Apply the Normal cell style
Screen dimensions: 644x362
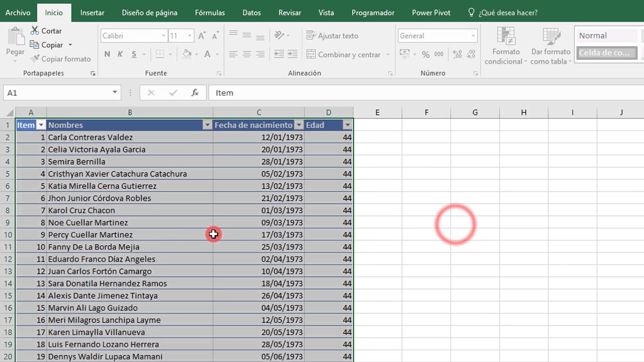tap(607, 36)
